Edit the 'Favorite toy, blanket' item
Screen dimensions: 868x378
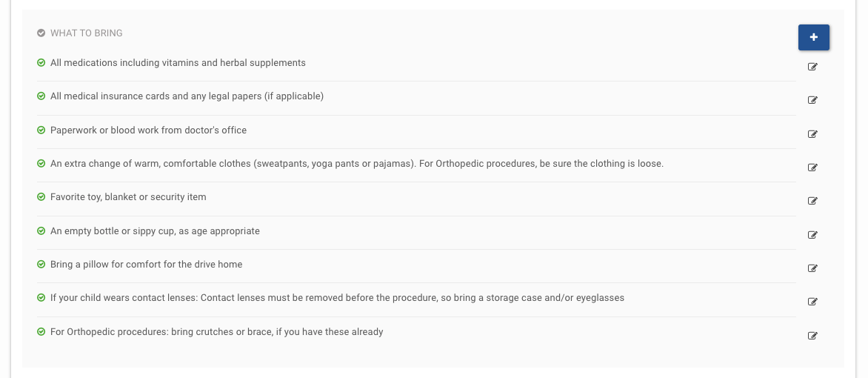pos(812,201)
